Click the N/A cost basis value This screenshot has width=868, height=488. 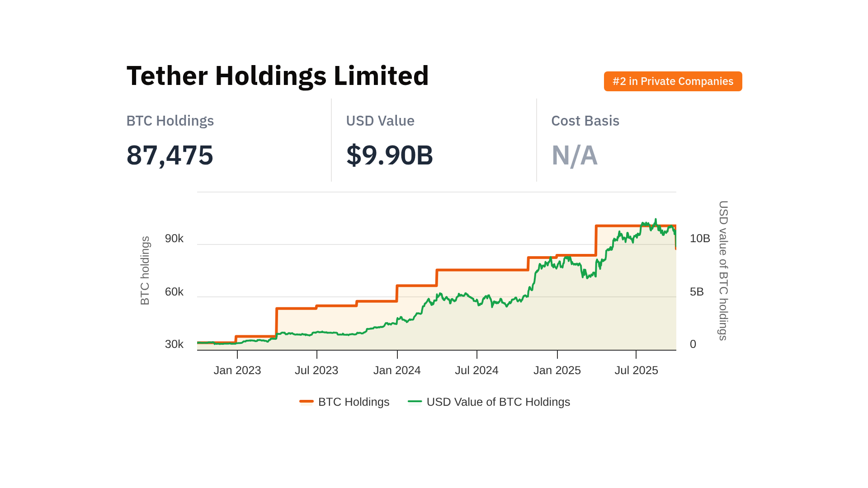click(x=575, y=155)
